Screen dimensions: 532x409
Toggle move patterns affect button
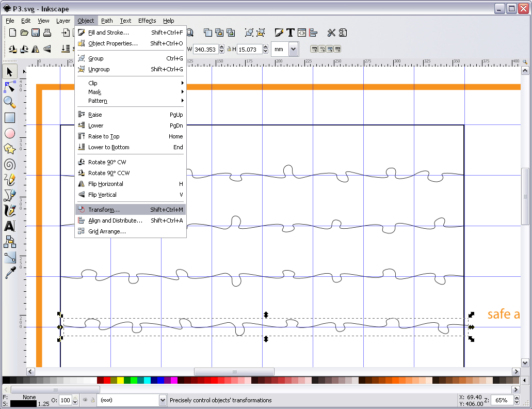337,49
